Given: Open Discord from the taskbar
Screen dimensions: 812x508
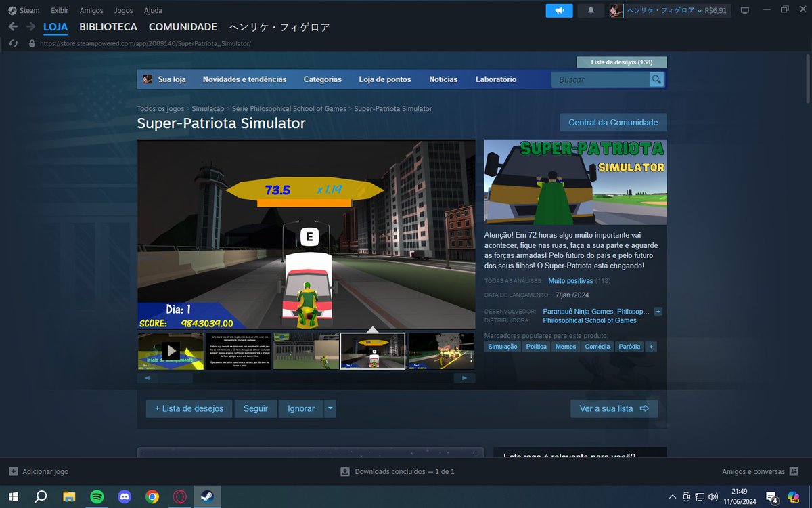Looking at the screenshot, I should coord(125,496).
